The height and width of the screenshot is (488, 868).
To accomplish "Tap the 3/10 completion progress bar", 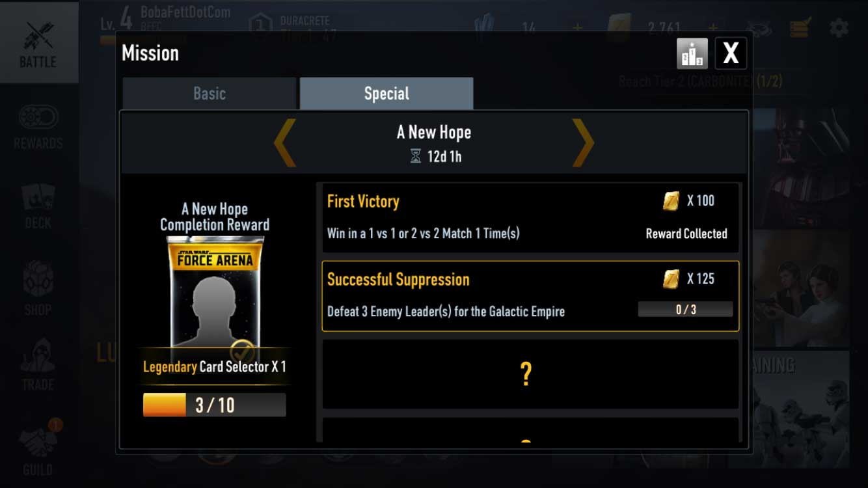I will click(x=215, y=405).
